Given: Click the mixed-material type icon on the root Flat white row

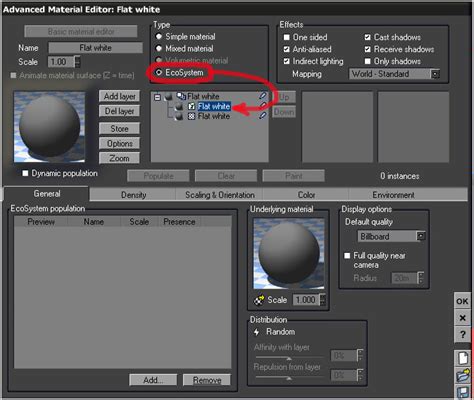Looking at the screenshot, I should [181, 96].
